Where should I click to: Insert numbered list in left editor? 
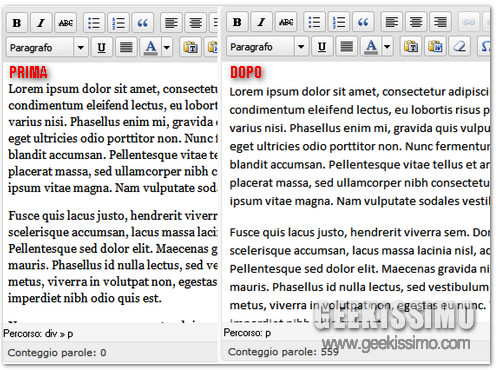118,23
